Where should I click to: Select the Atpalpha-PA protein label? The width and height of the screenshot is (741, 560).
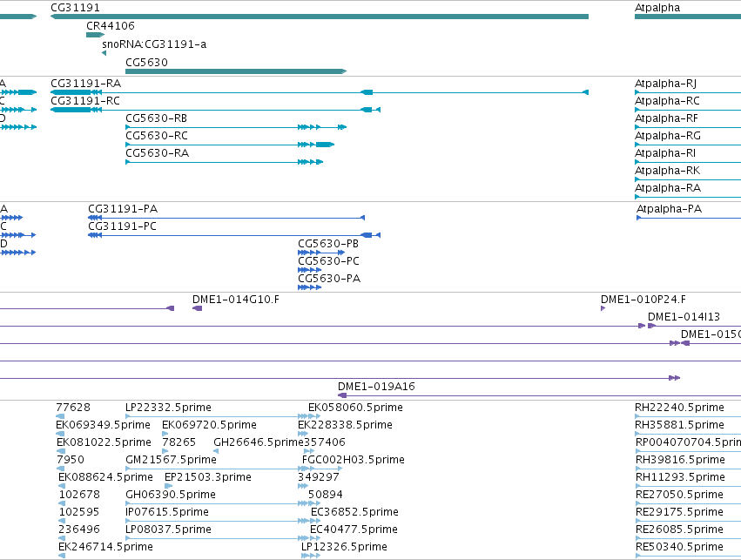[669, 209]
